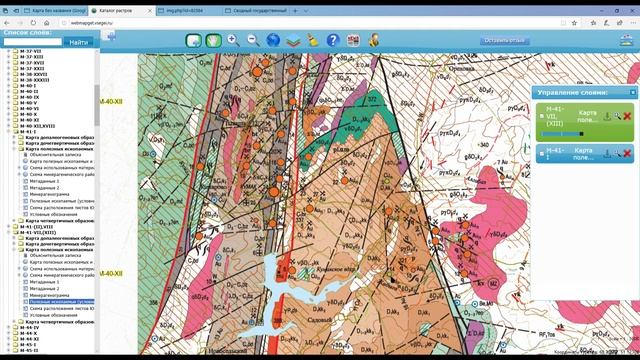This screenshot has height=360, width=640.
Task: Open Минерагенограмма under M-41-VII,(XIII)
Action: point(49,295)
